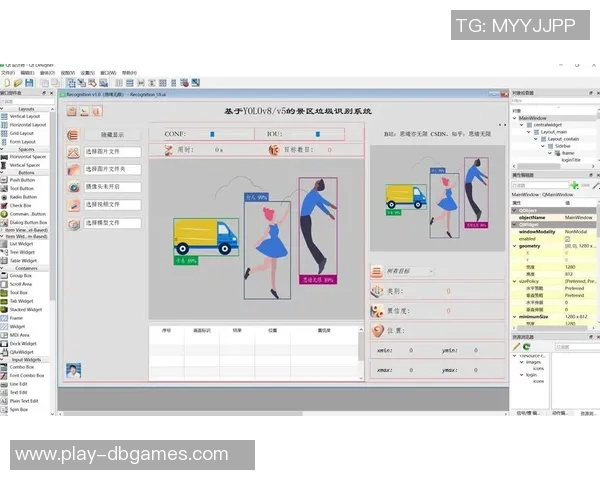
Task: Open the 所有目标 combo box
Action: (x=409, y=271)
